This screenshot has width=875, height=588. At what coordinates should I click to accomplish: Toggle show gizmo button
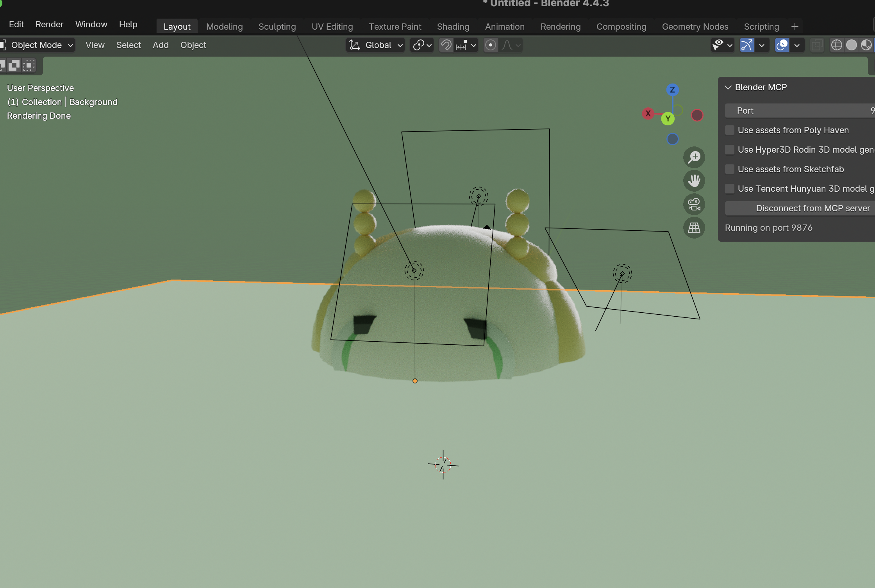pos(746,45)
